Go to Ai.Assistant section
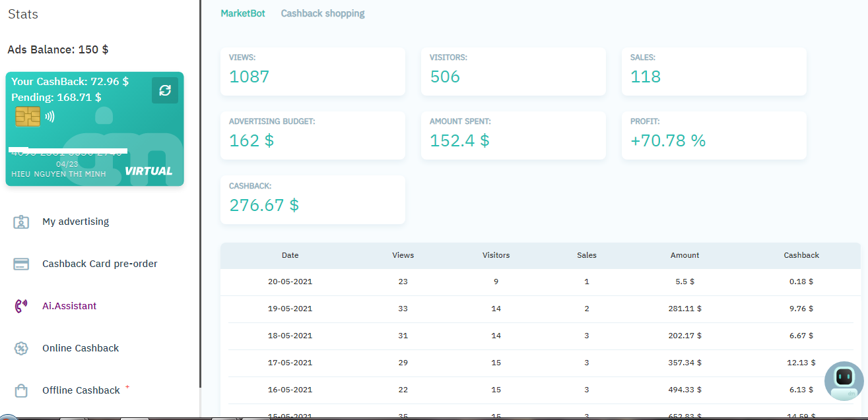 [x=69, y=306]
